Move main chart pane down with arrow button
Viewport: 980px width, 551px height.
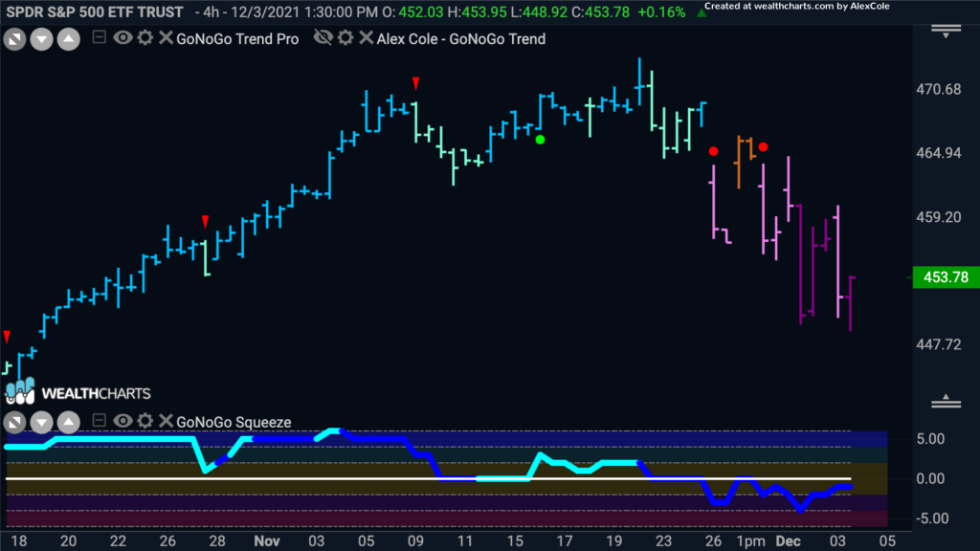pos(41,40)
